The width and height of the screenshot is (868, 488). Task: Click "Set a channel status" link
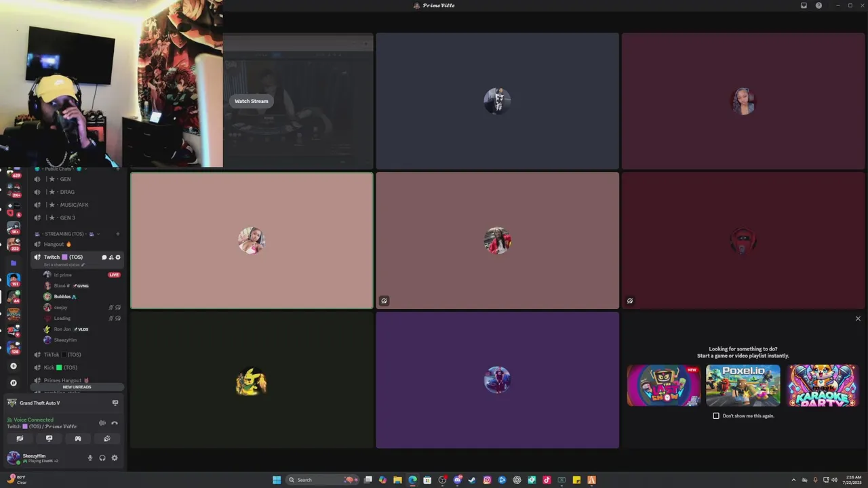(x=64, y=265)
